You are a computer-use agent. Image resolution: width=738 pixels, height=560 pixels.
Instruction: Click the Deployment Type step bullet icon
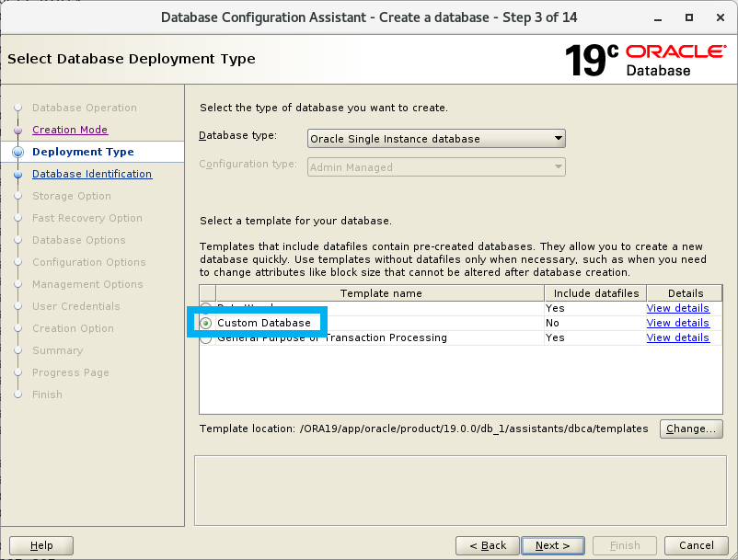click(x=17, y=152)
